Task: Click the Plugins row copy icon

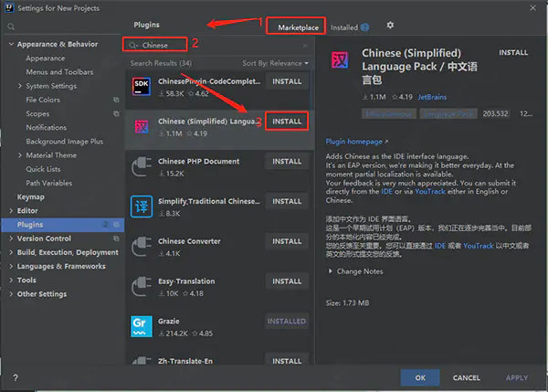Action: pyautogui.click(x=116, y=225)
